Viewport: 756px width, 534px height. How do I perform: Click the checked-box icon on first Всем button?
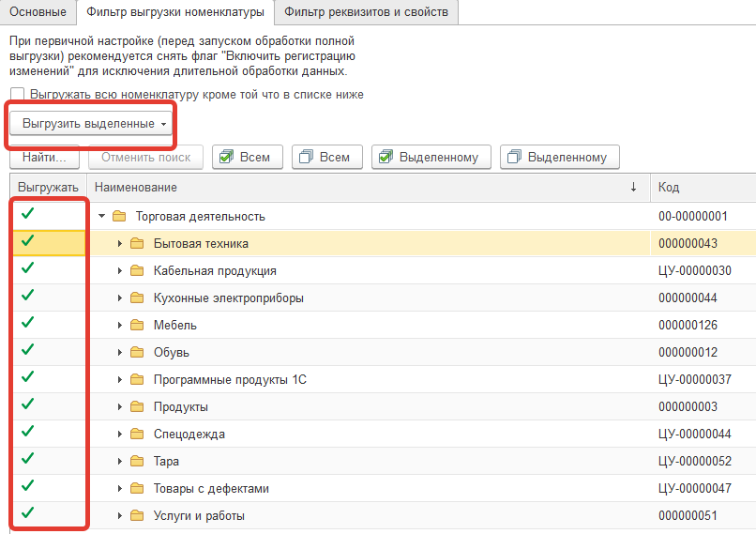pos(226,157)
